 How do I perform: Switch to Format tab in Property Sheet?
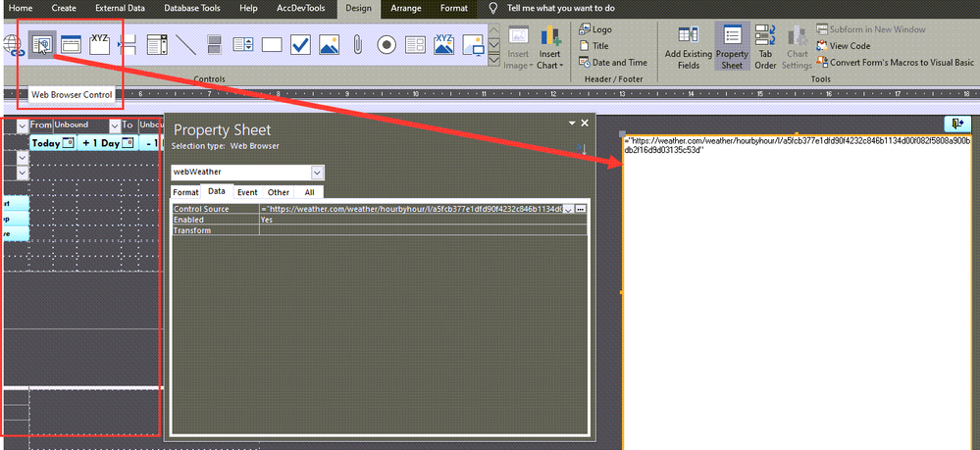[185, 192]
